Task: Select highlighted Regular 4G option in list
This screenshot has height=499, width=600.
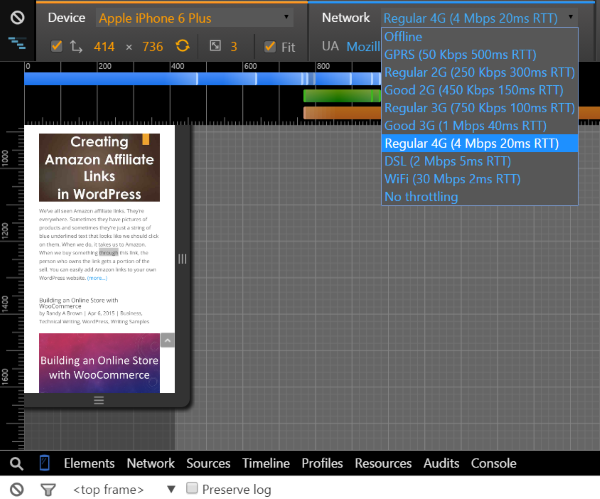Action: coord(480,144)
